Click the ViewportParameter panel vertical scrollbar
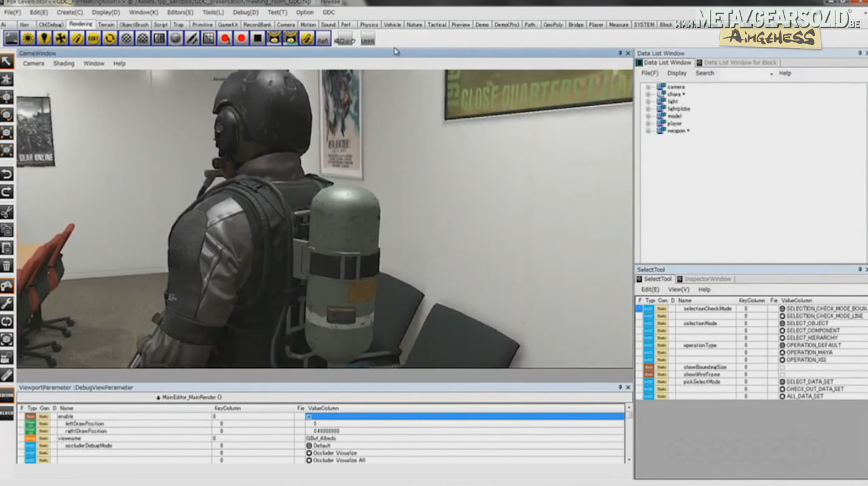 click(628, 434)
